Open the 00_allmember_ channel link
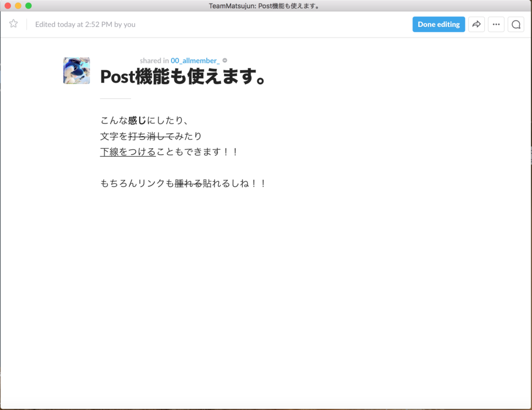This screenshot has width=532, height=410. pyautogui.click(x=195, y=61)
